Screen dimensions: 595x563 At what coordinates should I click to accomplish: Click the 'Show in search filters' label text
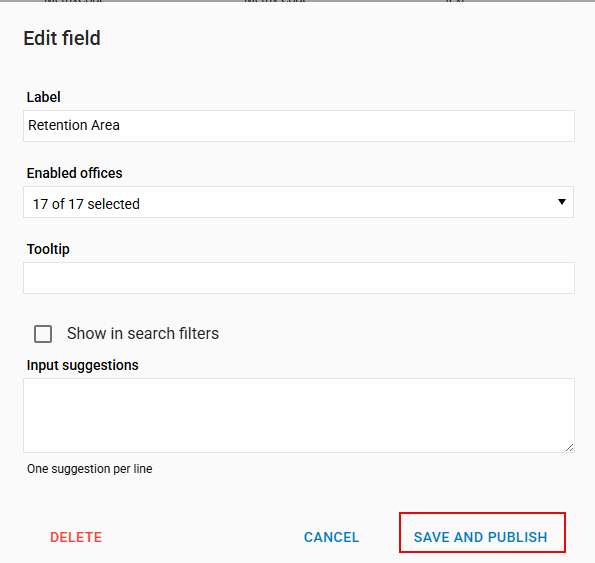coord(143,333)
